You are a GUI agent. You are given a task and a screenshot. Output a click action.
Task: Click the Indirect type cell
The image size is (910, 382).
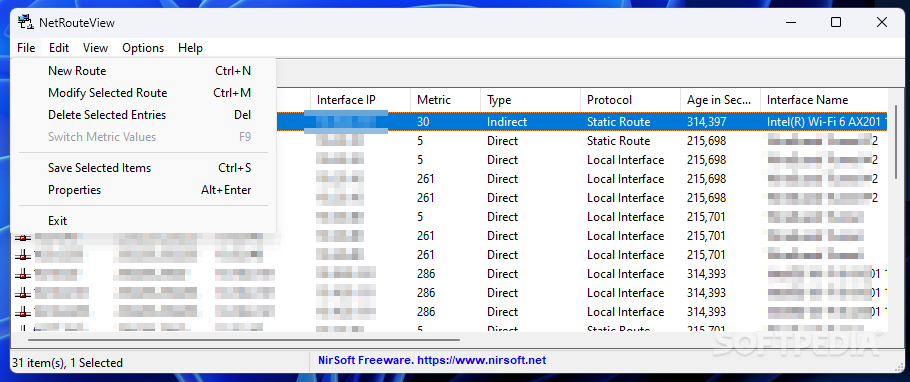click(507, 122)
